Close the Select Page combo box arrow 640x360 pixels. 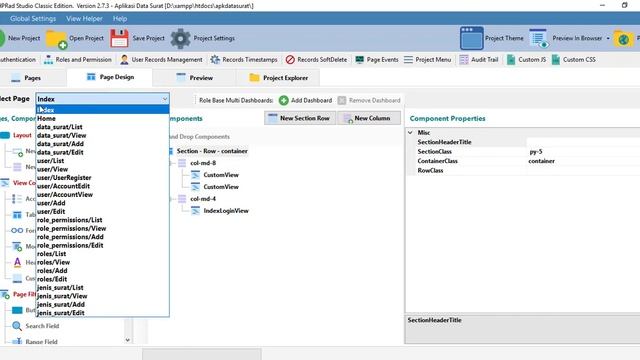click(164, 99)
